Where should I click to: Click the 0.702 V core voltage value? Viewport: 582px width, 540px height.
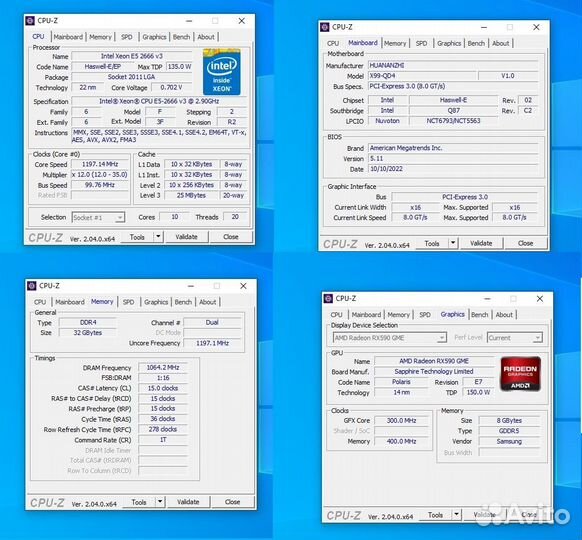coord(171,87)
